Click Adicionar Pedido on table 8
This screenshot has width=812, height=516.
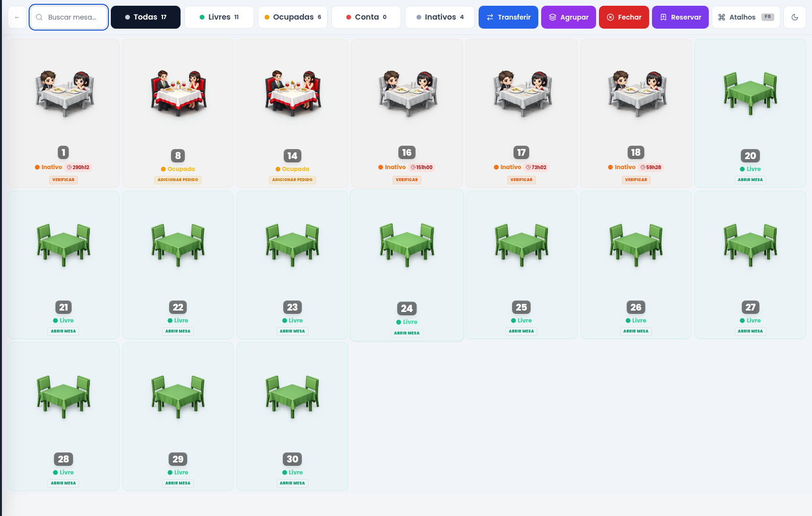point(178,180)
